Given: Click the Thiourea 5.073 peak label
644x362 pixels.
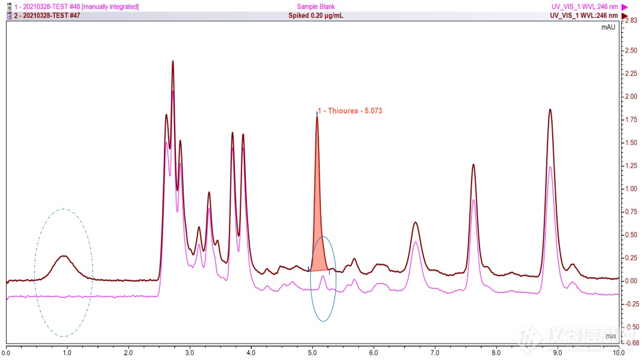Looking at the screenshot, I should pyautogui.click(x=349, y=111).
